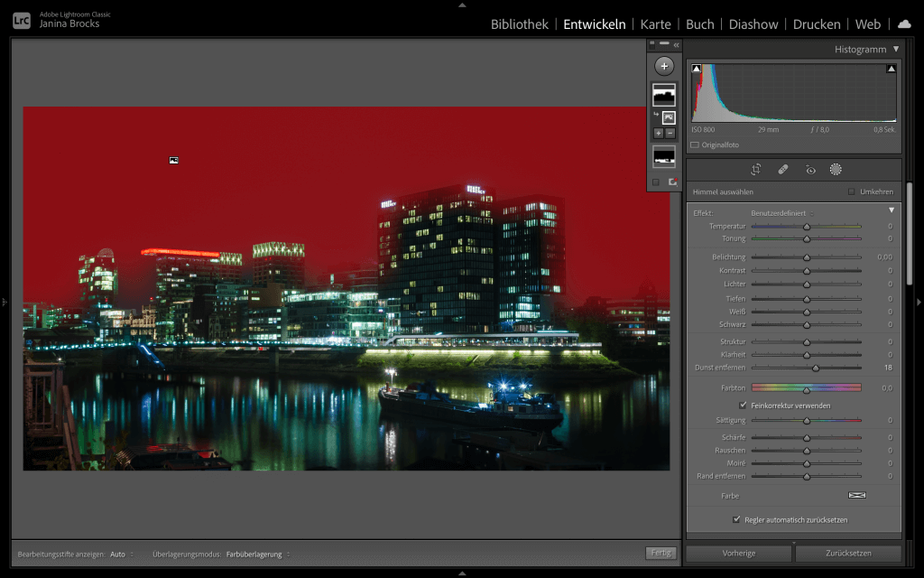Toggle Regler automatisch zurücksetzen checkbox
The width and height of the screenshot is (924, 578).
click(x=736, y=519)
